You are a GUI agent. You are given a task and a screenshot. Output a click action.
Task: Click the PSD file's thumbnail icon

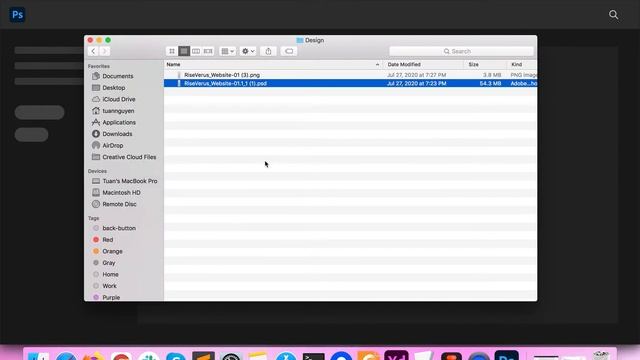coord(179,83)
